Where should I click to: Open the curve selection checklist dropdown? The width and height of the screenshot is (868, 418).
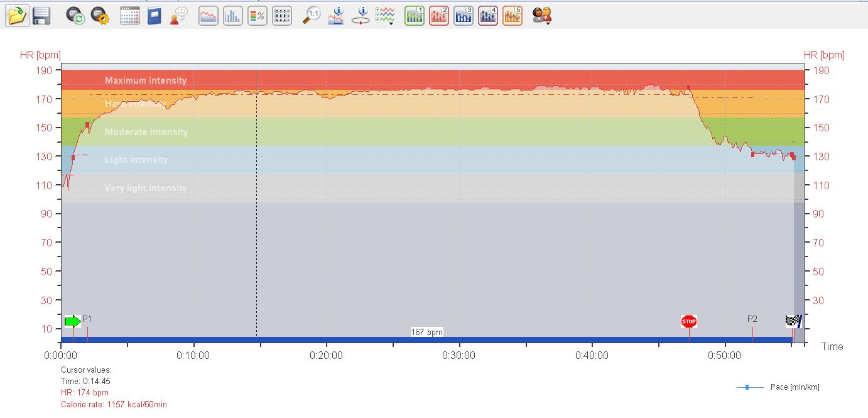[384, 16]
